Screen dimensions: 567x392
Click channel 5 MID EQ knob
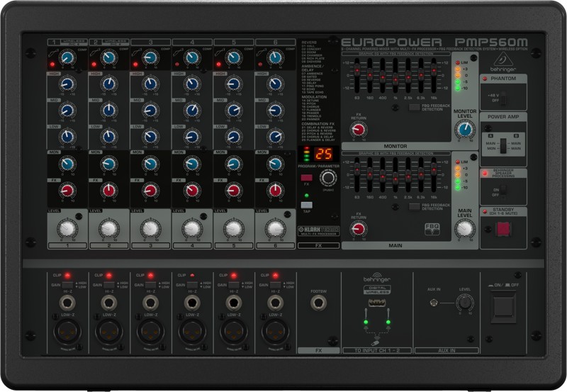tap(233, 111)
